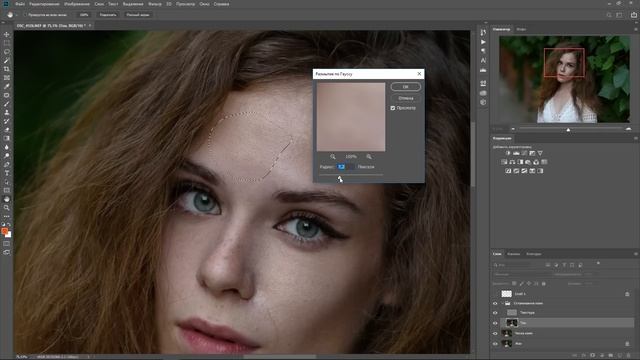
Task: Hide the Чистка кожи layer
Action: [x=495, y=333]
